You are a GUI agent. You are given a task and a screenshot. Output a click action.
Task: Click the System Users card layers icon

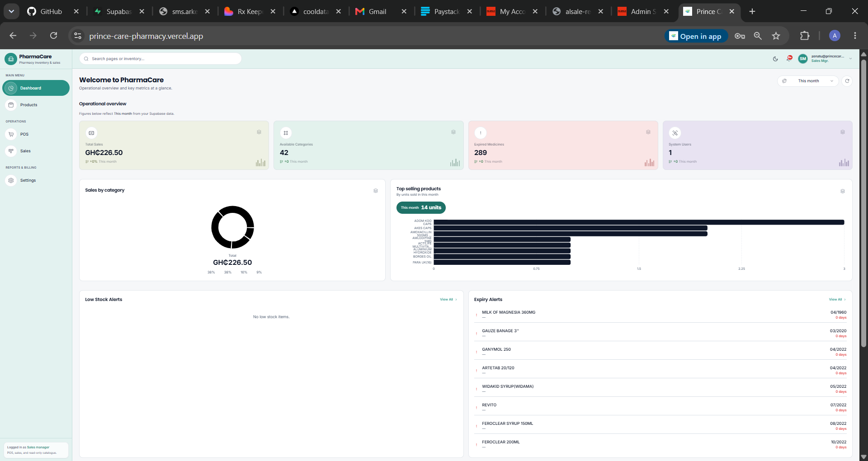pos(843,132)
